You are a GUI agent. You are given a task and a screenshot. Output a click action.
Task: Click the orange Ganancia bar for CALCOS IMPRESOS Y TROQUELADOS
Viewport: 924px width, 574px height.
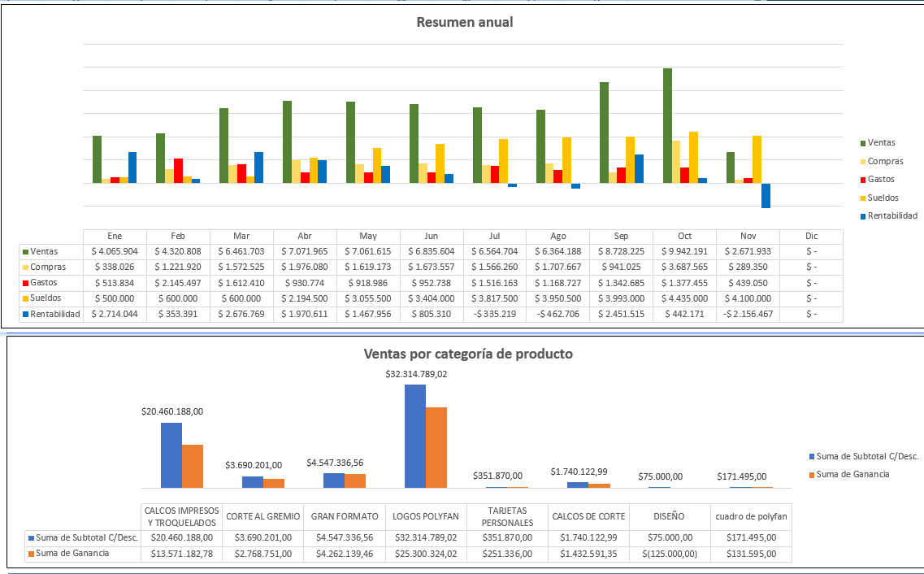point(192,466)
